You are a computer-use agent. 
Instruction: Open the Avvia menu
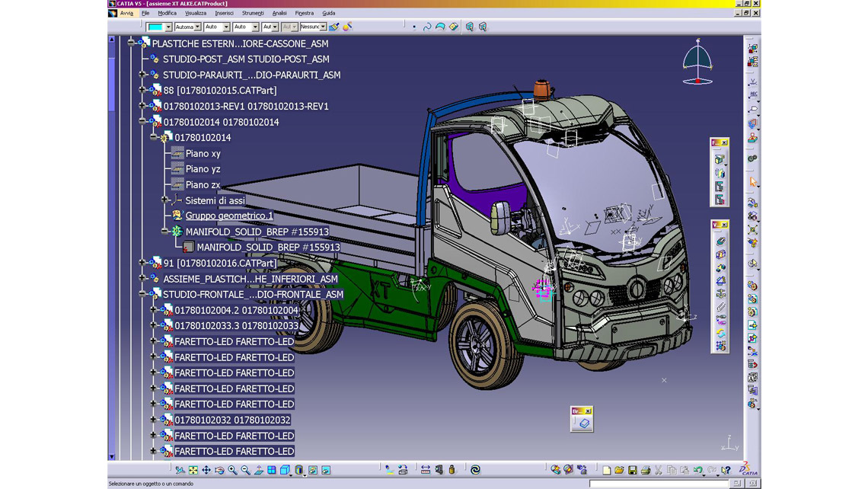pyautogui.click(x=126, y=13)
